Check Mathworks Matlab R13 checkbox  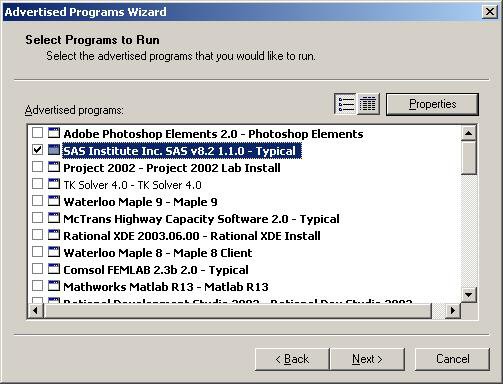click(x=37, y=286)
